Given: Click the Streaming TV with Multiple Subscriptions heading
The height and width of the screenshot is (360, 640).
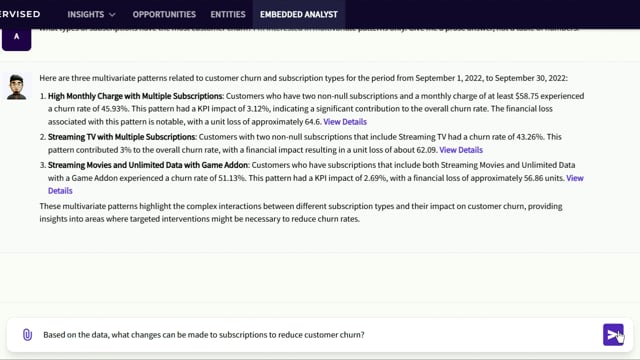Looking at the screenshot, I should click(x=121, y=137).
